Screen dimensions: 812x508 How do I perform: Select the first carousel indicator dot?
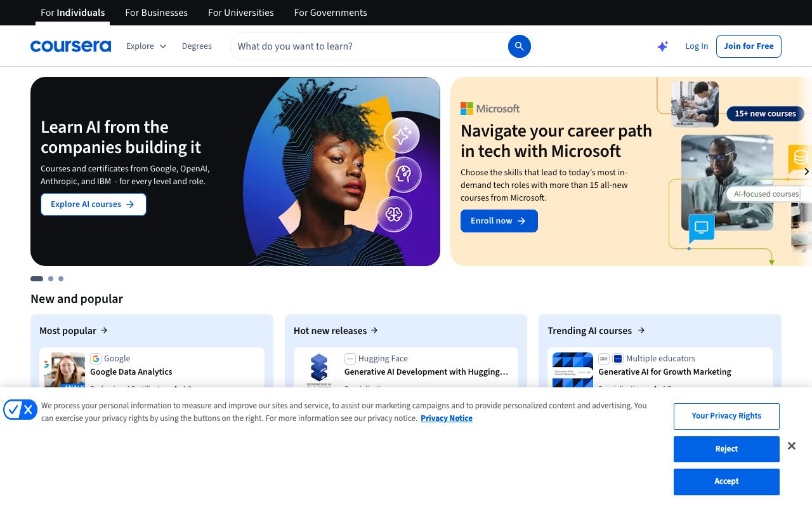point(37,279)
